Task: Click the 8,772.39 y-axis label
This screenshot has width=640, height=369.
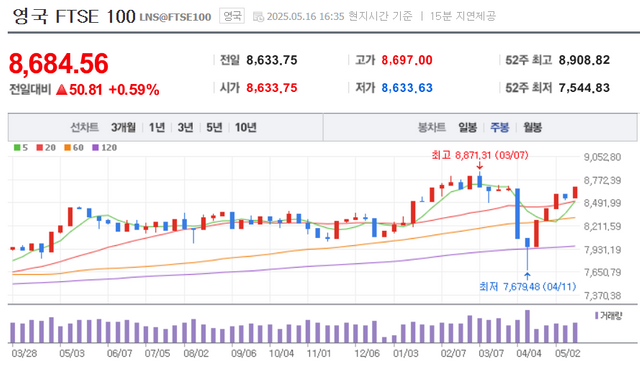Action: point(602,180)
